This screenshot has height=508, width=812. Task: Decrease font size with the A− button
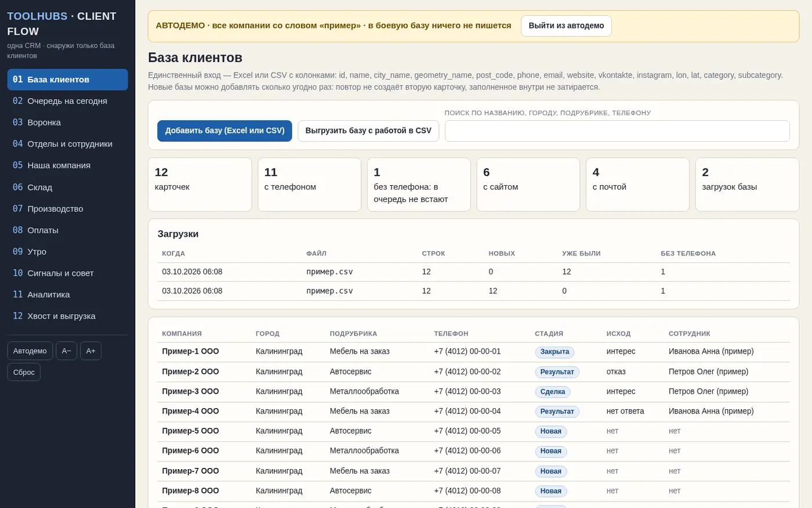(x=67, y=351)
